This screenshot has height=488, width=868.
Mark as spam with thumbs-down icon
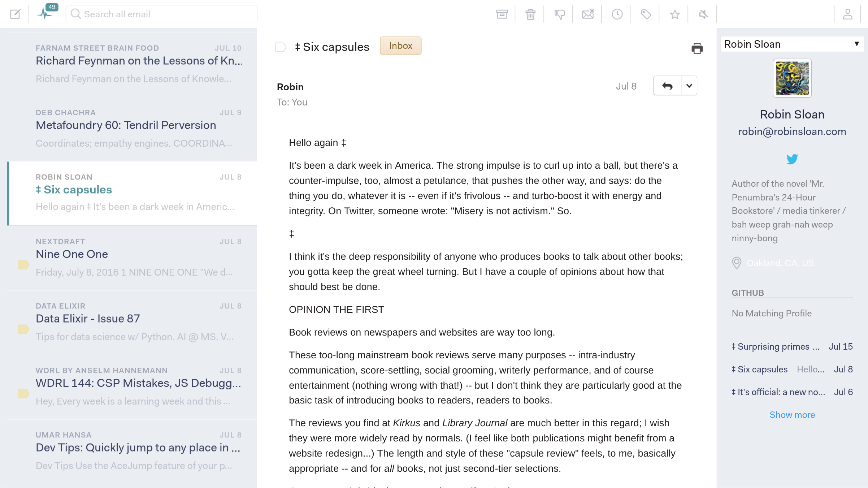(x=559, y=14)
